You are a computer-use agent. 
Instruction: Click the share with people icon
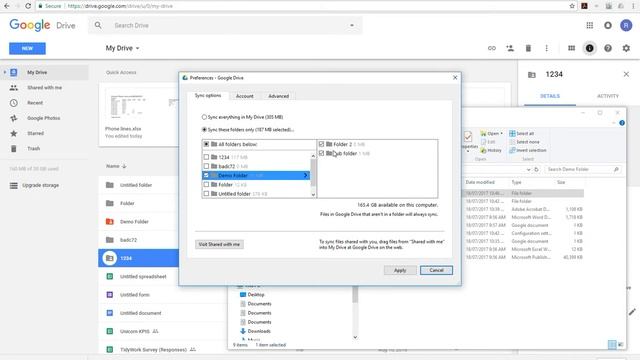click(x=510, y=48)
